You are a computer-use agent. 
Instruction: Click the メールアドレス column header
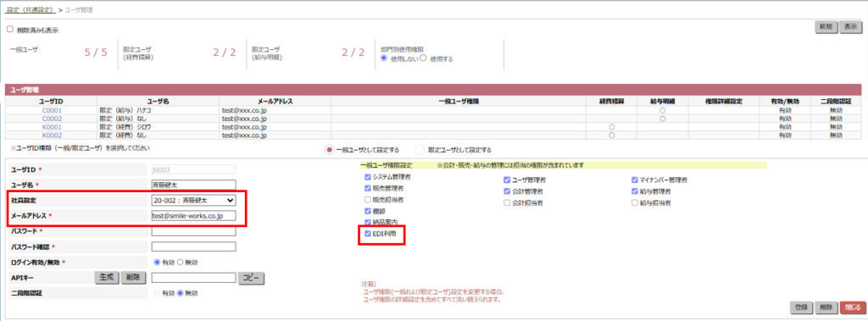click(x=275, y=102)
